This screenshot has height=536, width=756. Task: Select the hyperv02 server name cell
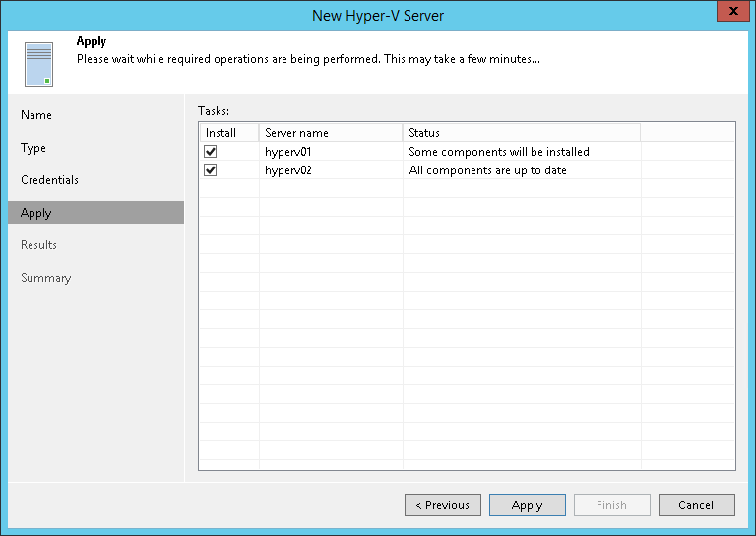(x=331, y=170)
